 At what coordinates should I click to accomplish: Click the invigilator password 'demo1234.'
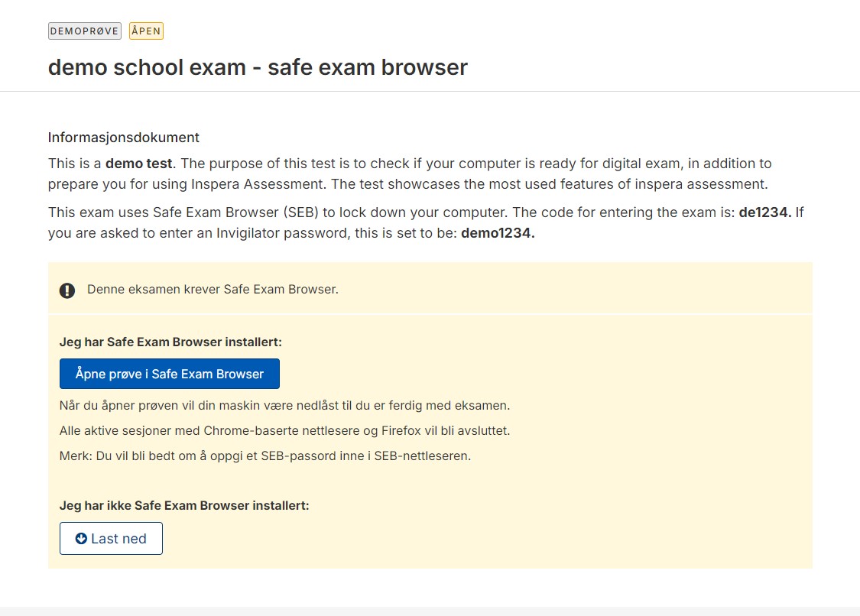(498, 233)
